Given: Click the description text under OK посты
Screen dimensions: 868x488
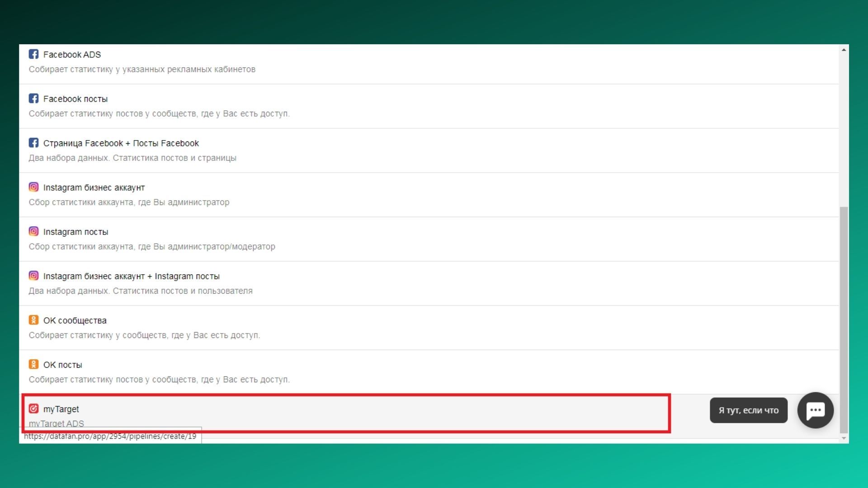Looking at the screenshot, I should click(159, 379).
